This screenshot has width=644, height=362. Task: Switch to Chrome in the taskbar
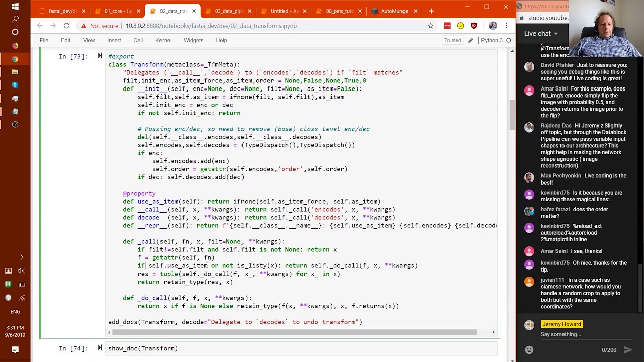pos(15,59)
